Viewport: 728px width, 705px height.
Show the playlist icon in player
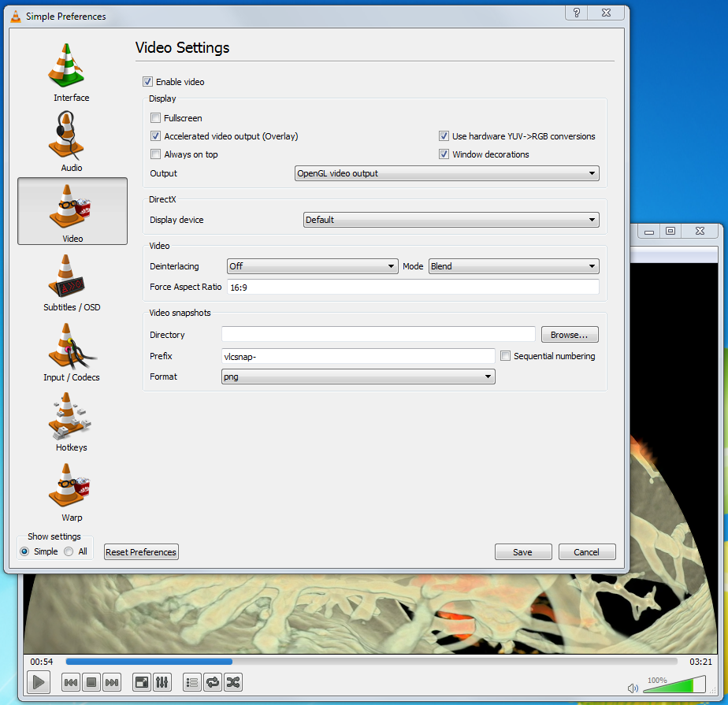192,682
